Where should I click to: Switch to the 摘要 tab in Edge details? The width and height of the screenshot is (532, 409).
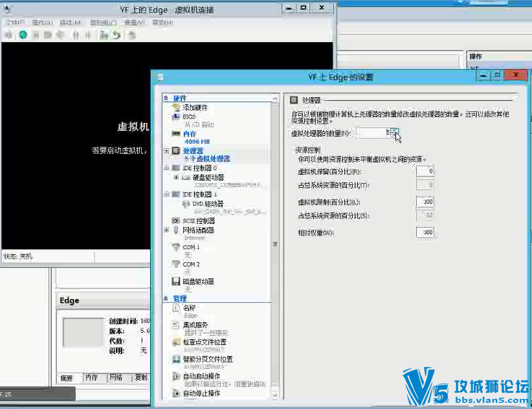pos(67,378)
